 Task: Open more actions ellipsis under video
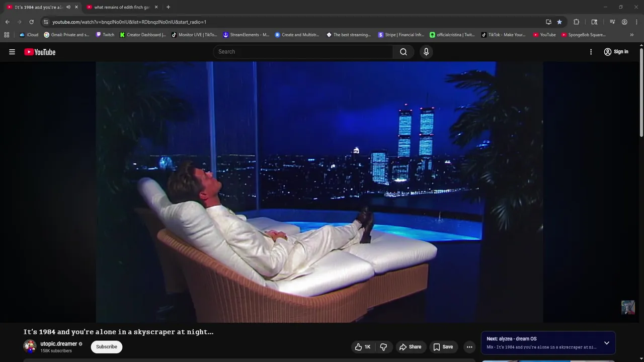469,347
